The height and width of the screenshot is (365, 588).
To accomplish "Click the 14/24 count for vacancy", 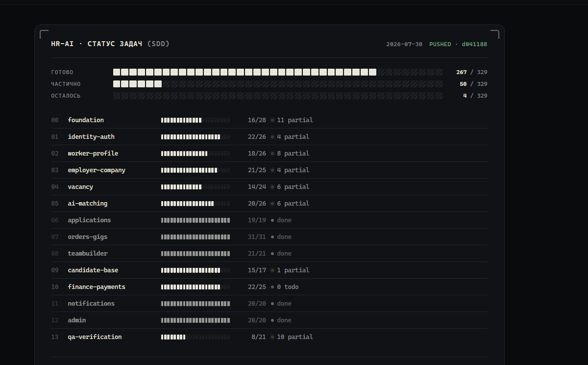I will point(257,187).
